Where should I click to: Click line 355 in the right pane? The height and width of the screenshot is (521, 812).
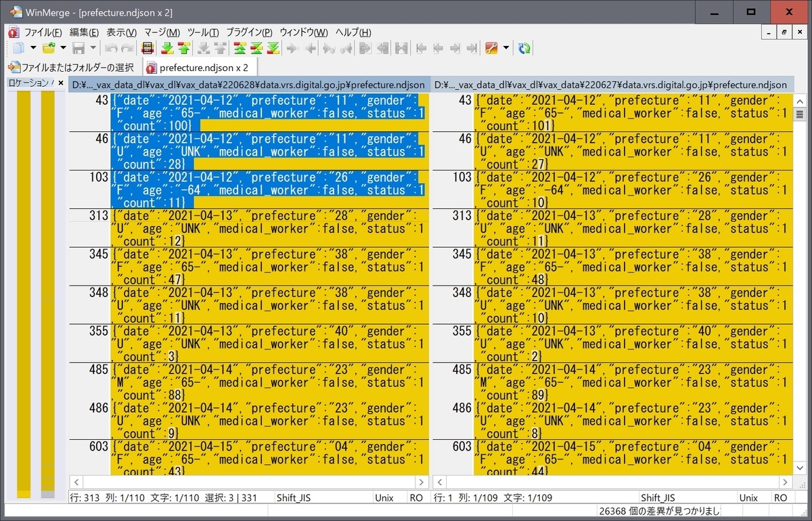click(632, 344)
